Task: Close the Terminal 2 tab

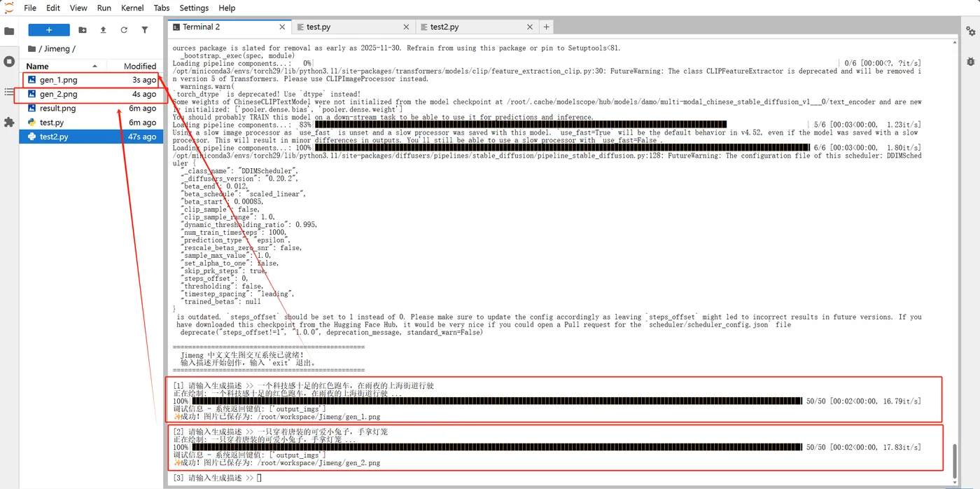Action: [283, 27]
